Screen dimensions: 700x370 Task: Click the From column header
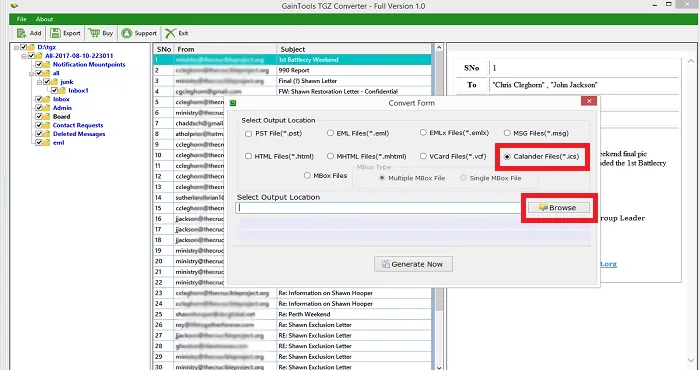225,49
